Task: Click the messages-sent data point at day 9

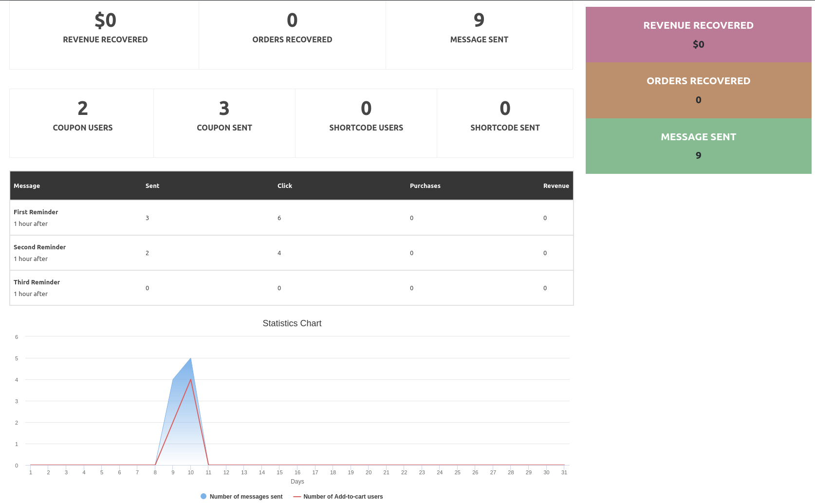Action: pyautogui.click(x=173, y=380)
